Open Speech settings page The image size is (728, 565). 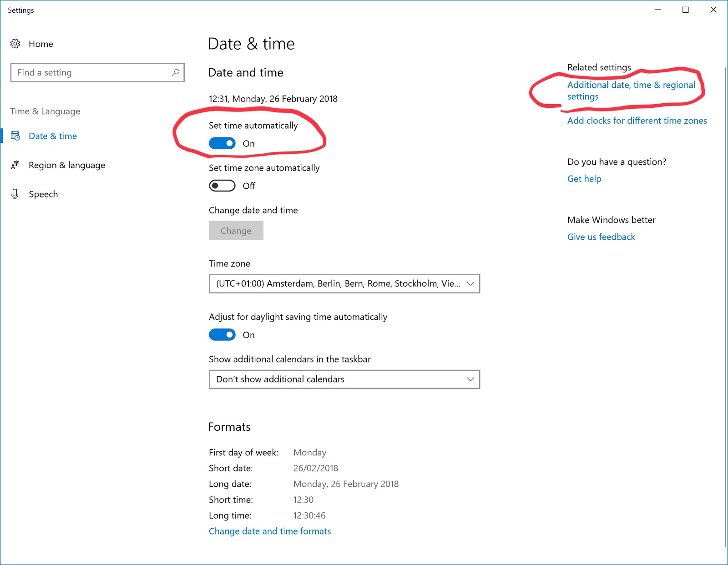(43, 194)
